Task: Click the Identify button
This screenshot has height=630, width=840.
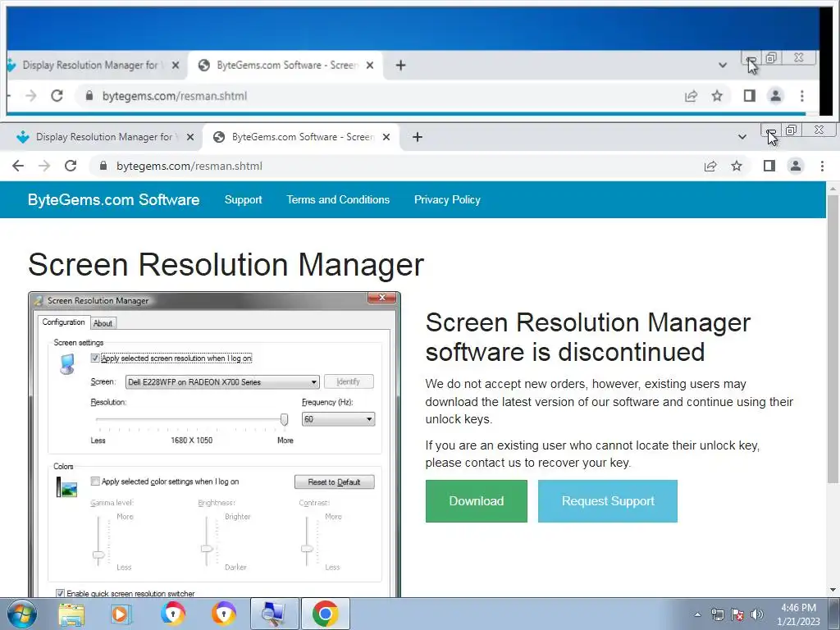Action: 348,381
